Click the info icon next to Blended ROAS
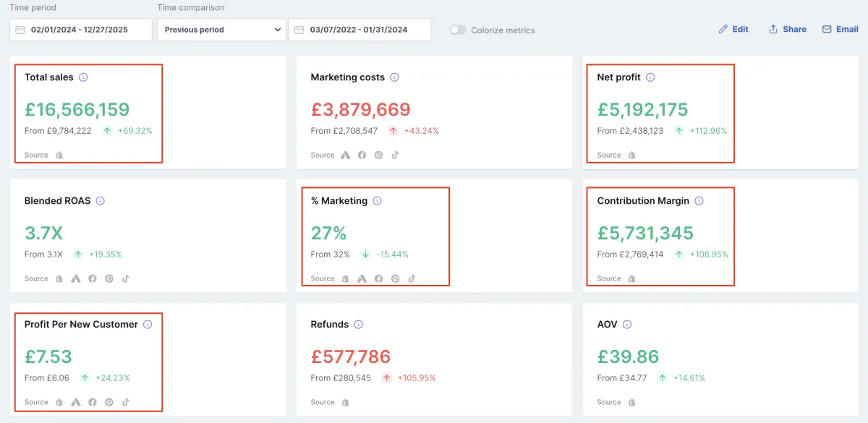 click(x=101, y=201)
